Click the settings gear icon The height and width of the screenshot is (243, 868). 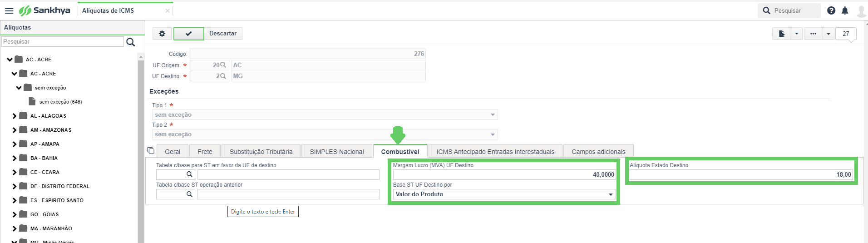[x=162, y=34]
